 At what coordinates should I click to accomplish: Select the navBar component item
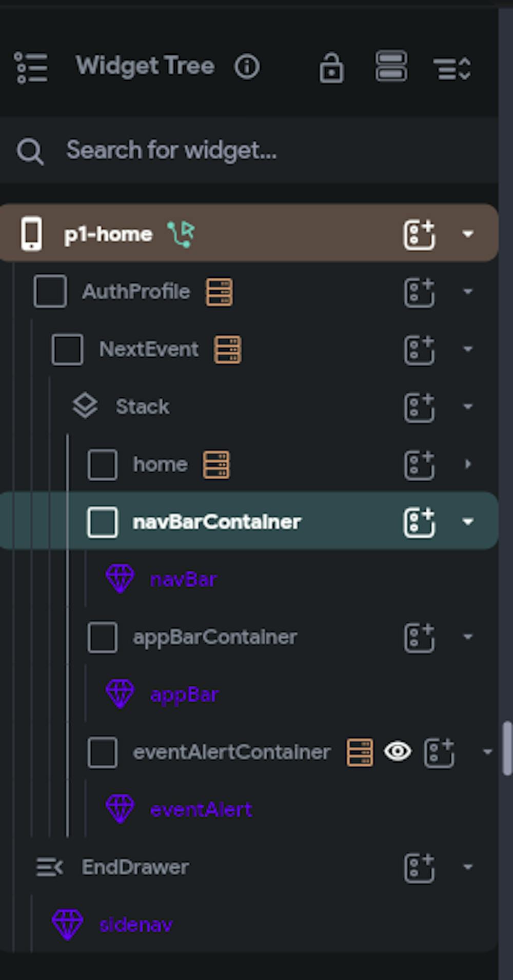(x=183, y=580)
